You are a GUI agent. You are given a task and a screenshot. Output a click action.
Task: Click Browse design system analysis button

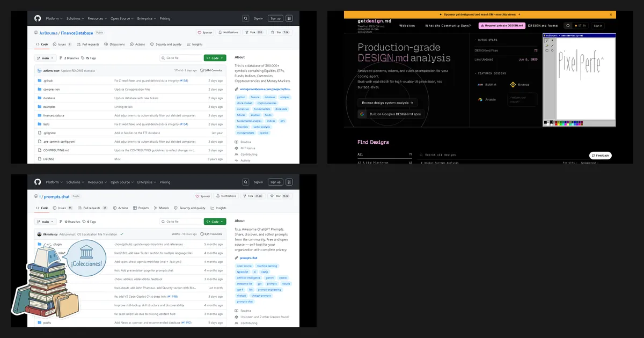[x=387, y=102]
